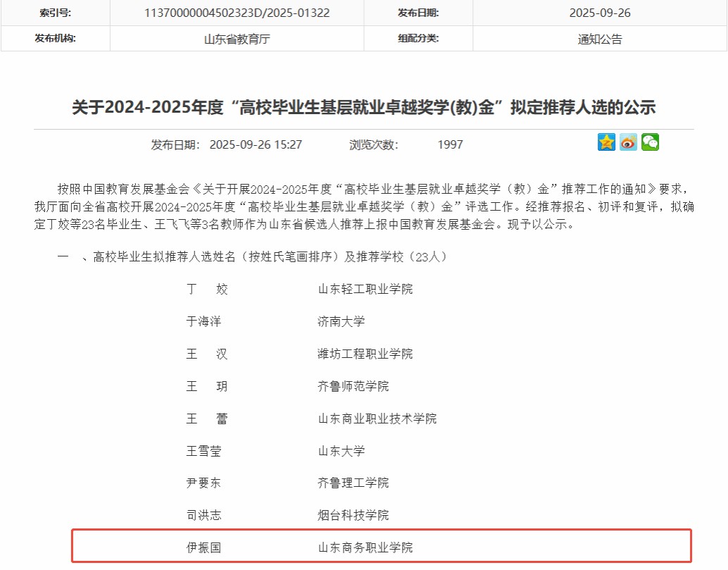Click 烟台科技学院 in the list

pos(353,515)
